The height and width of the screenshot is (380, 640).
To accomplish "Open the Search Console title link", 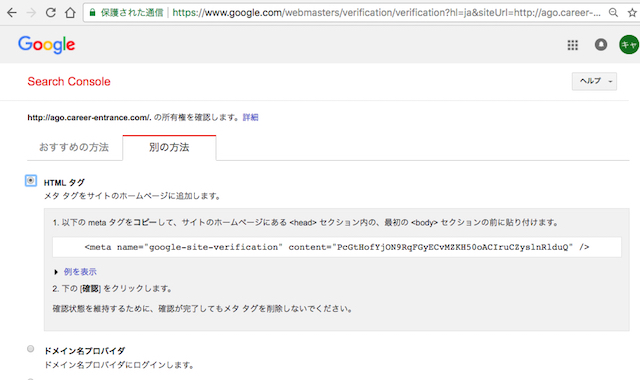I will [x=69, y=82].
